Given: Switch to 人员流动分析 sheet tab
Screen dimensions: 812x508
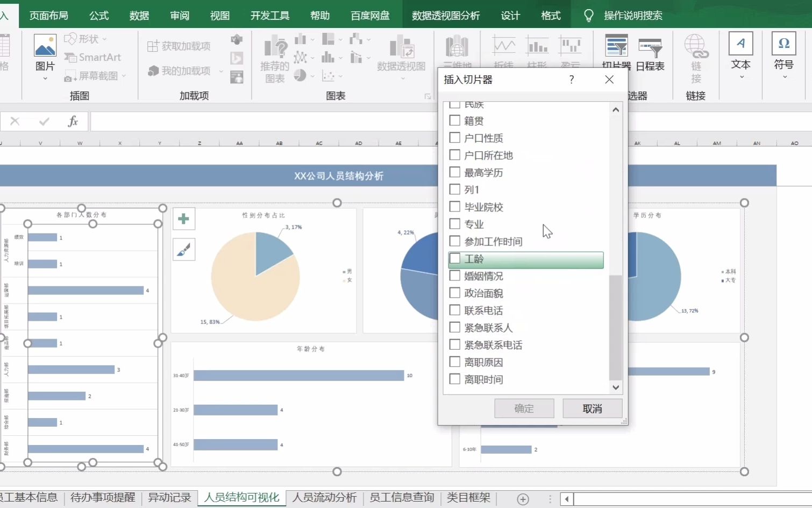Looking at the screenshot, I should [x=324, y=498].
